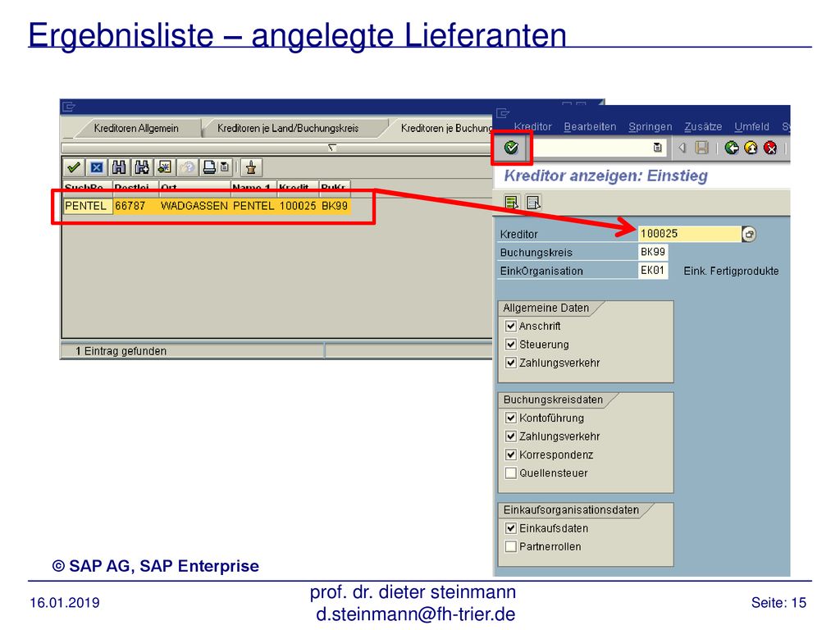Click the green Back arrow icon

[x=731, y=148]
